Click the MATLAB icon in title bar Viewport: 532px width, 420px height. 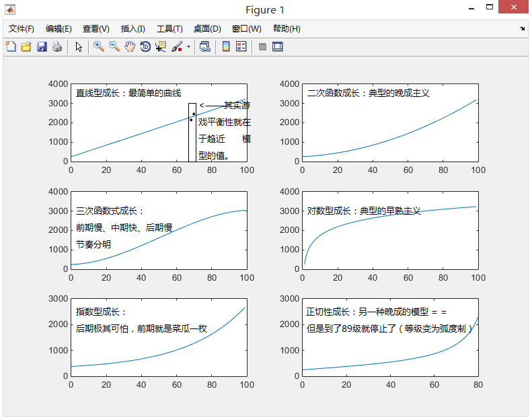(x=10, y=9)
